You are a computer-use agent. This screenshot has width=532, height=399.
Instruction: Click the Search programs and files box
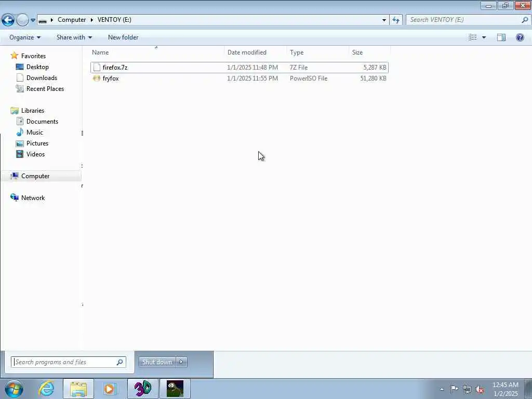[x=69, y=362]
